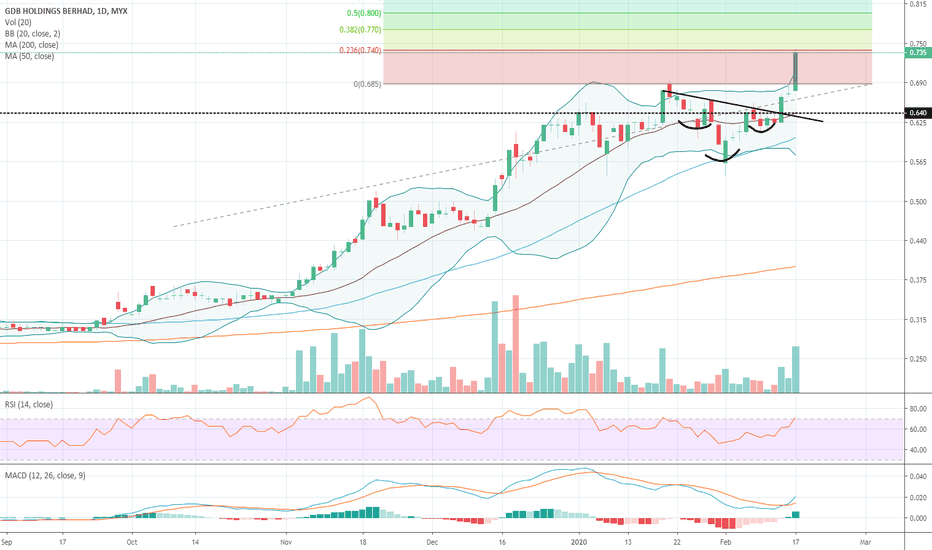The width and height of the screenshot is (932, 550).
Task: Click the horizontal line price tag 0.640
Action: [x=918, y=113]
